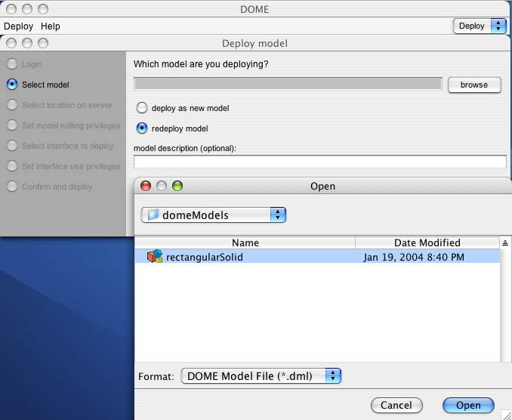
Task: Select the 'Select model' step radio button
Action: point(12,85)
